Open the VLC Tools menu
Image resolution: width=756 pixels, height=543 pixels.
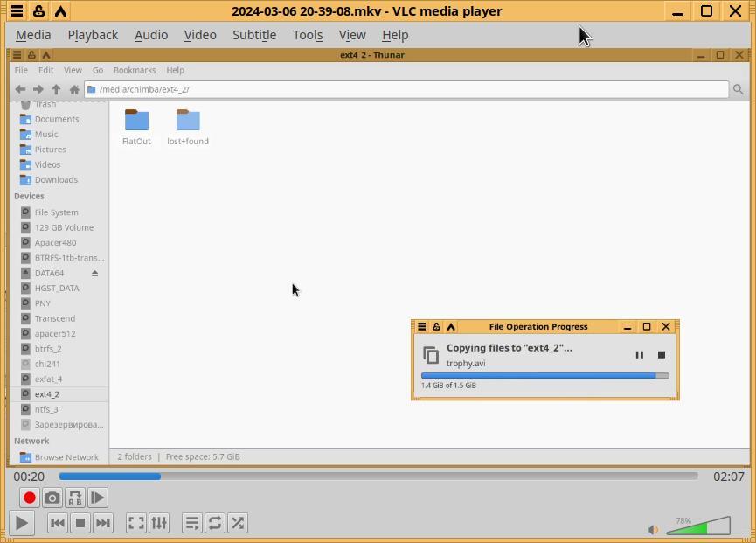click(x=308, y=35)
